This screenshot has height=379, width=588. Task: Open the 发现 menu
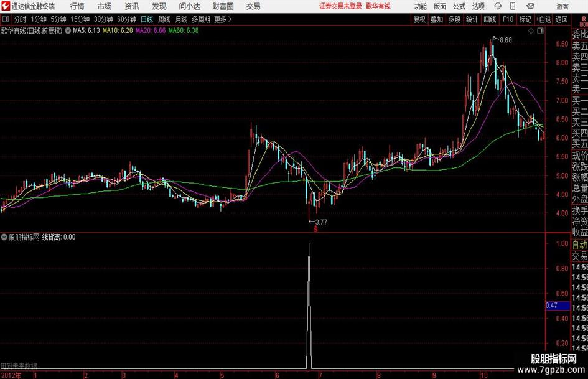[159, 6]
